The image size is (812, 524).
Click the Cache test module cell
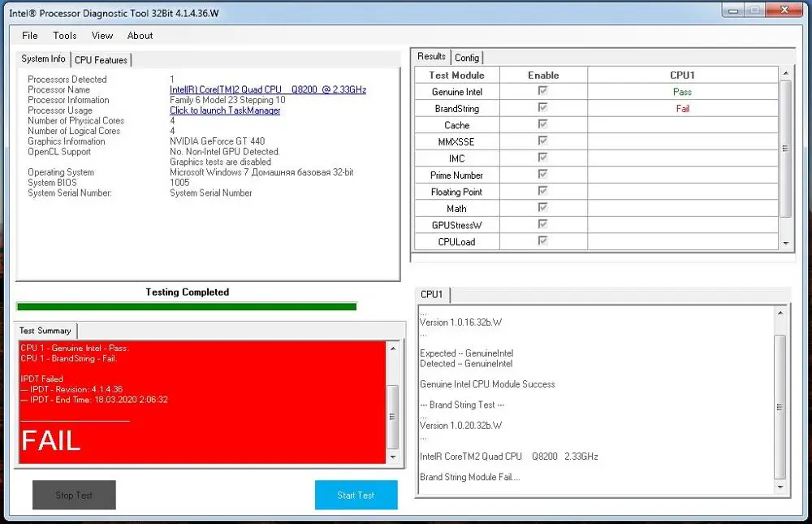(x=456, y=125)
